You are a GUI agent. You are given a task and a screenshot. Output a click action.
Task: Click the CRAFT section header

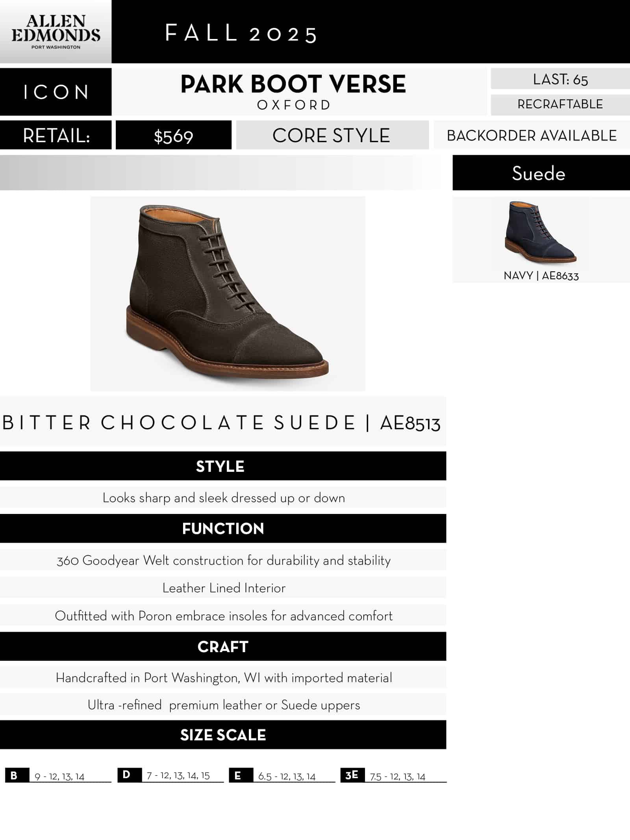coord(222,646)
